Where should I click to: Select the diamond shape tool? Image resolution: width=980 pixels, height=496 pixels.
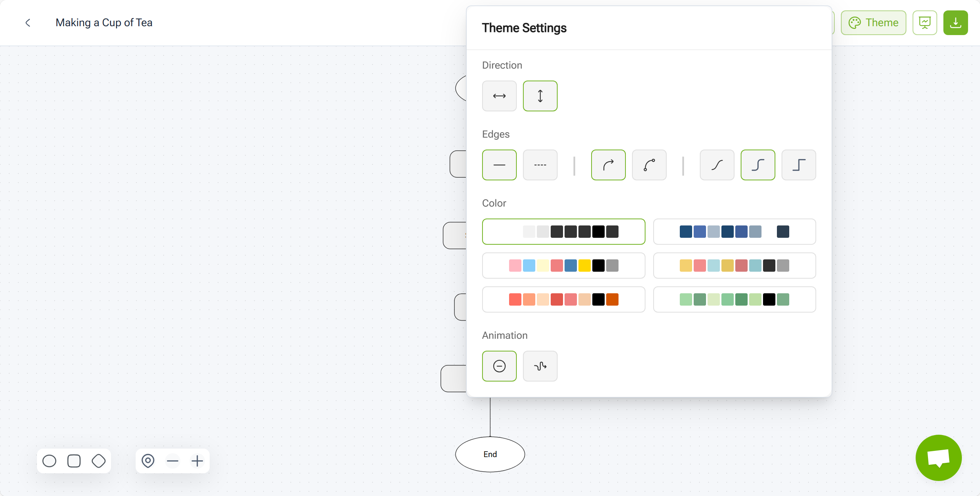99,461
